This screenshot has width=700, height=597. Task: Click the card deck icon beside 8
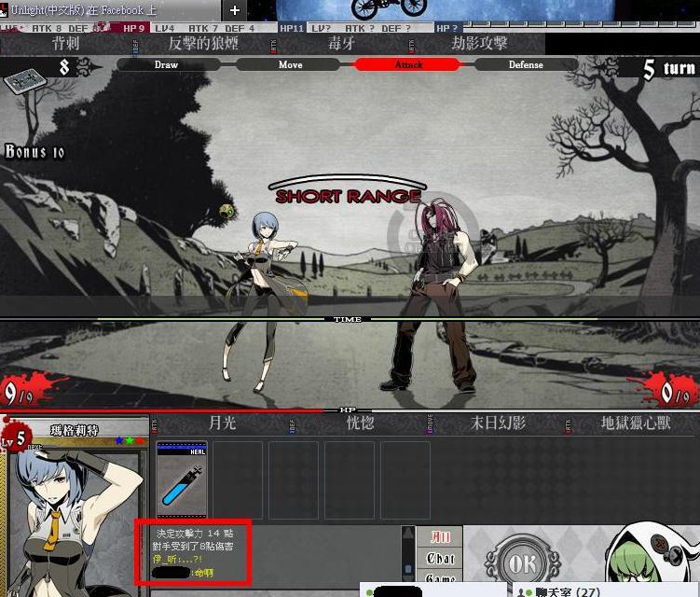(22, 81)
